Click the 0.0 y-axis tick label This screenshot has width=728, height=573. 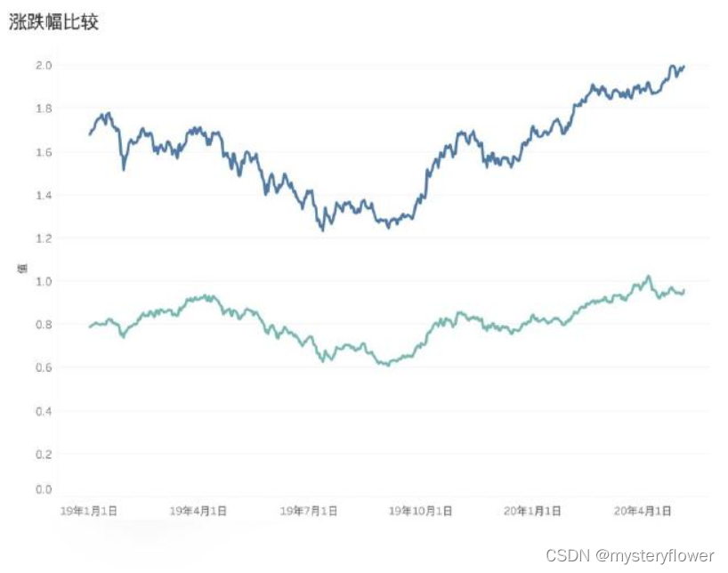click(44, 489)
